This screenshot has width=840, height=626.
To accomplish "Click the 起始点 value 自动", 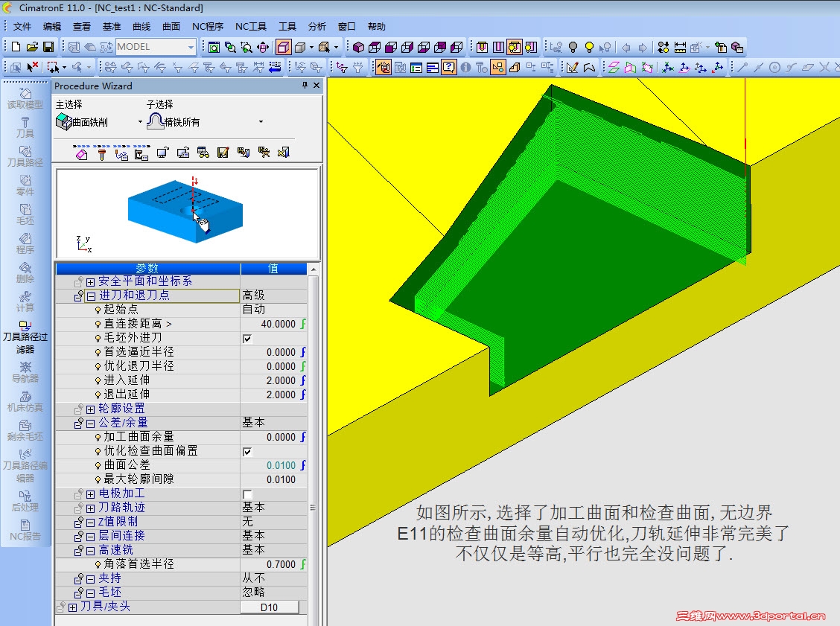I will [x=274, y=310].
